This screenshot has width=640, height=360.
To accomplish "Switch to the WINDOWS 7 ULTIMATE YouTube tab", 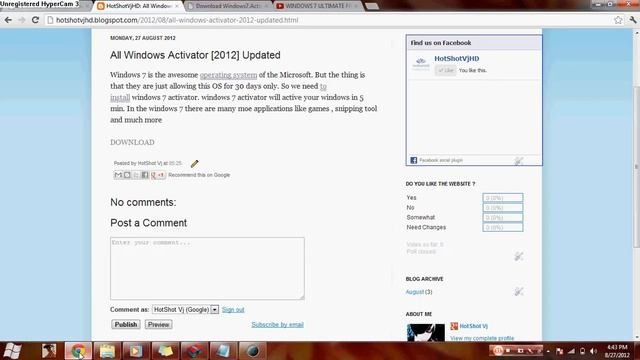I will coord(317,6).
